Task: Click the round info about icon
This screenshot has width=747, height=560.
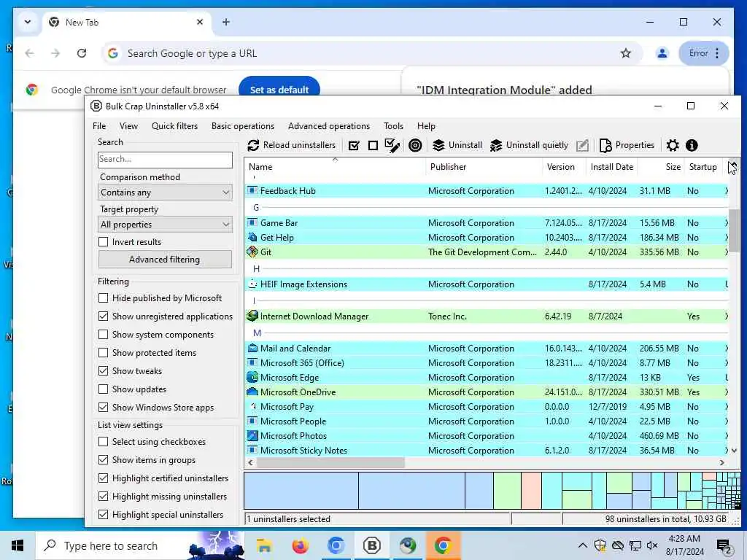Action: click(x=692, y=145)
